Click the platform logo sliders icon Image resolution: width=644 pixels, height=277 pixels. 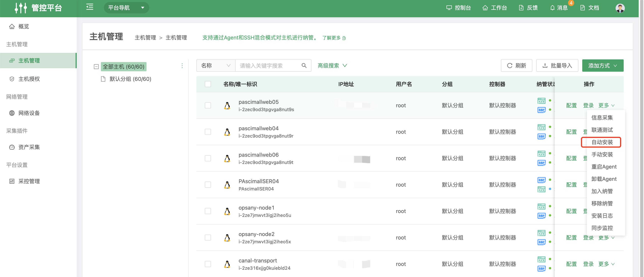click(21, 8)
